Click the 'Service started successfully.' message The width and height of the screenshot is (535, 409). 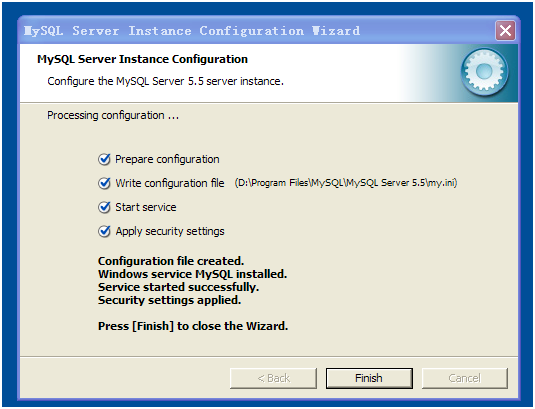coord(178,287)
